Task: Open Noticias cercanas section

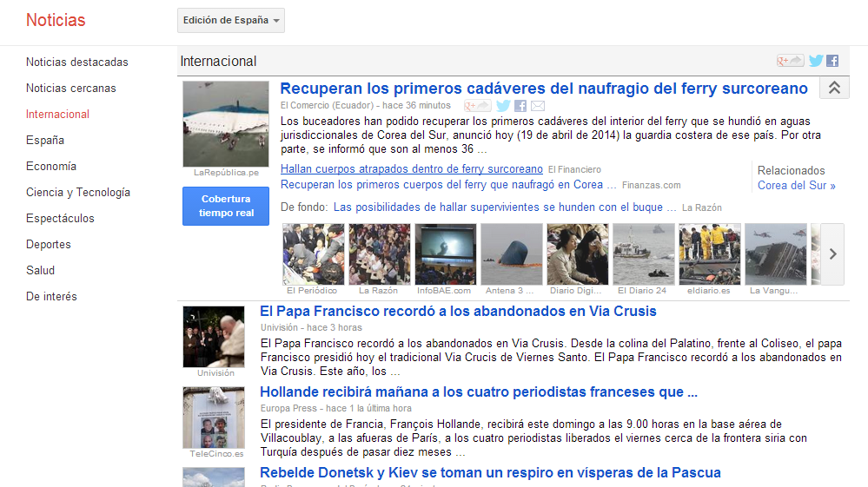Action: [x=71, y=88]
